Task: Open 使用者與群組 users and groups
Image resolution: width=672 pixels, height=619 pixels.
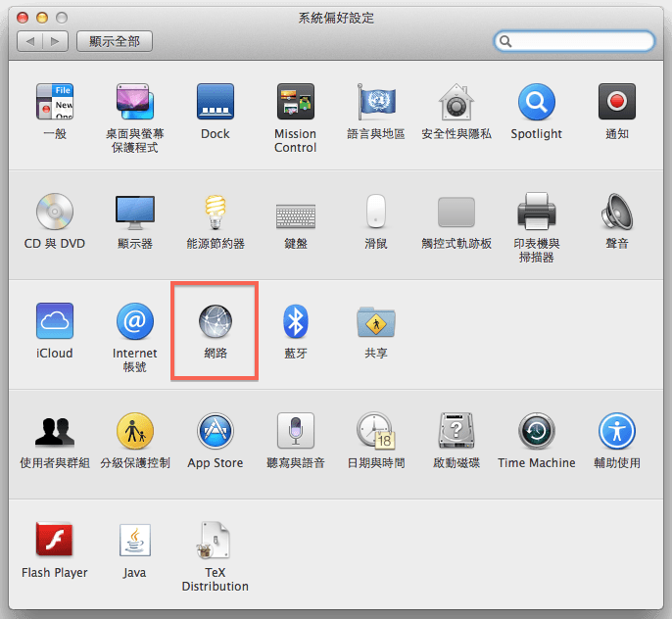Action: (x=55, y=431)
